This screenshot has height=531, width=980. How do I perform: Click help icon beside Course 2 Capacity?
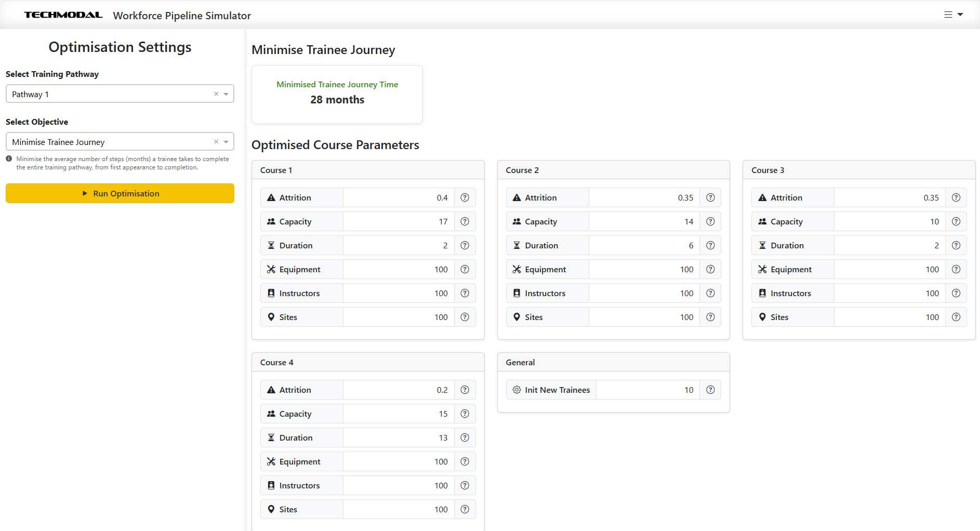coord(710,221)
